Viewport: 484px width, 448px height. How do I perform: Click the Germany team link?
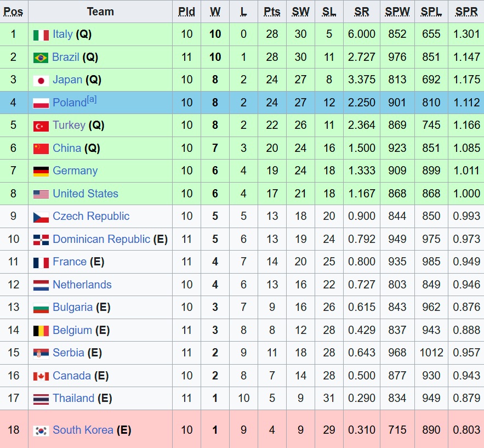pyautogui.click(x=75, y=171)
